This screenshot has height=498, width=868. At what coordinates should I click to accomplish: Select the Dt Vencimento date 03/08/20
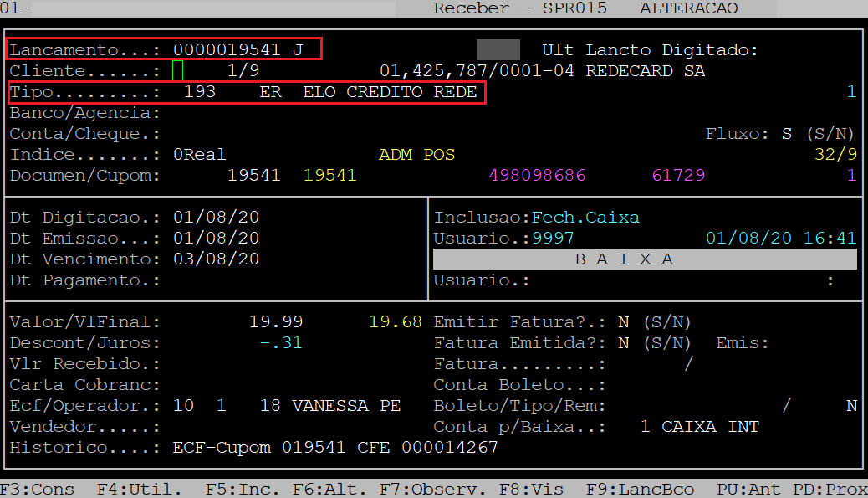(216, 259)
